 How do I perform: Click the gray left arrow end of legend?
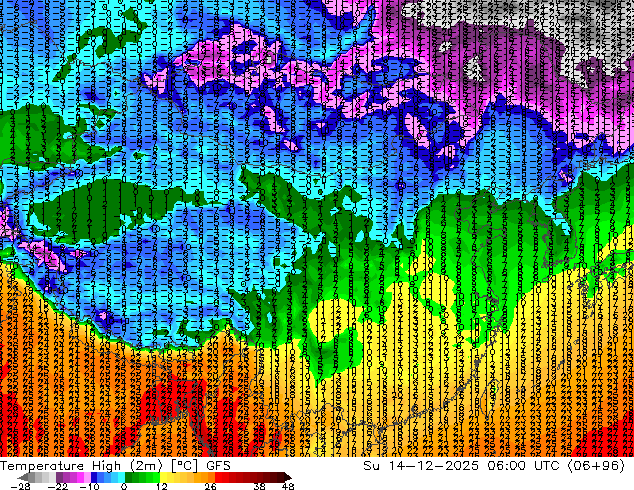(x=22, y=477)
